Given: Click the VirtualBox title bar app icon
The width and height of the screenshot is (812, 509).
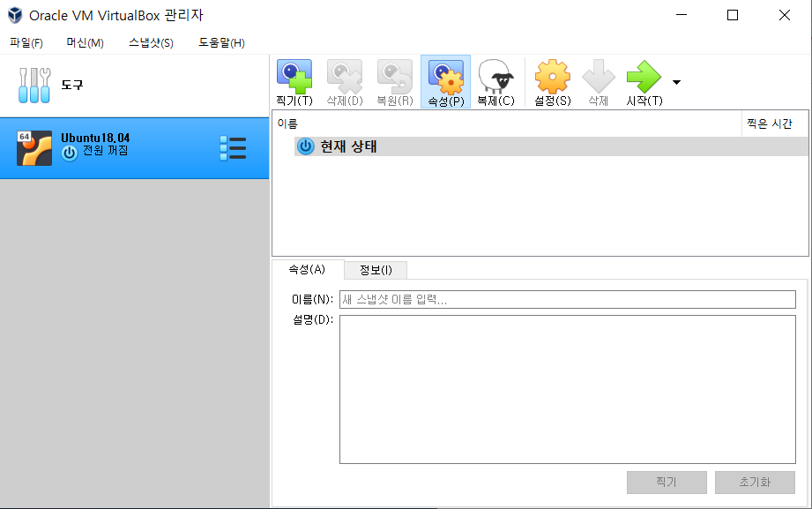Looking at the screenshot, I should pos(15,15).
